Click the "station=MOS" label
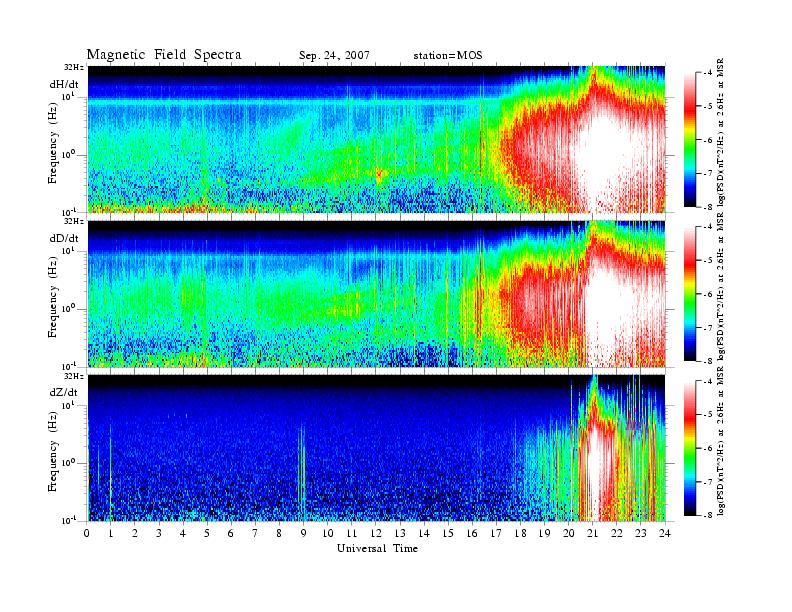792x612 pixels. [x=448, y=56]
